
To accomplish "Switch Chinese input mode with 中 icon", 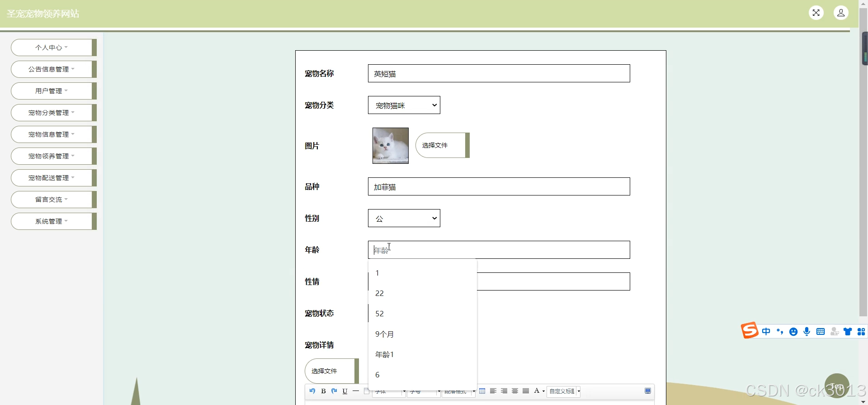I will click(x=766, y=332).
